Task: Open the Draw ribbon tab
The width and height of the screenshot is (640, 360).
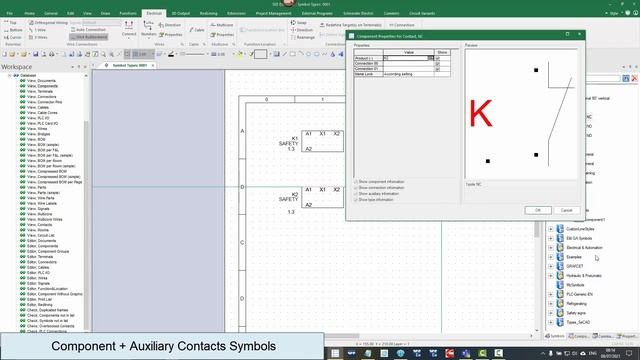Action: [x=105, y=13]
